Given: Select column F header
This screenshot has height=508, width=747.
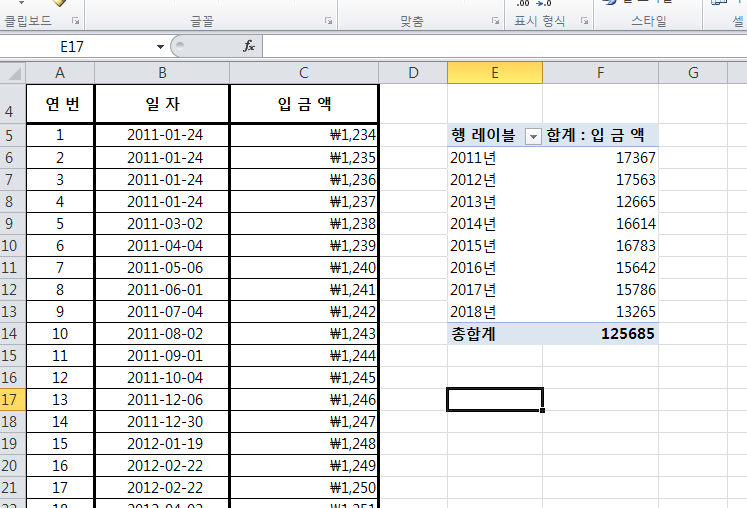Looking at the screenshot, I should point(600,73).
